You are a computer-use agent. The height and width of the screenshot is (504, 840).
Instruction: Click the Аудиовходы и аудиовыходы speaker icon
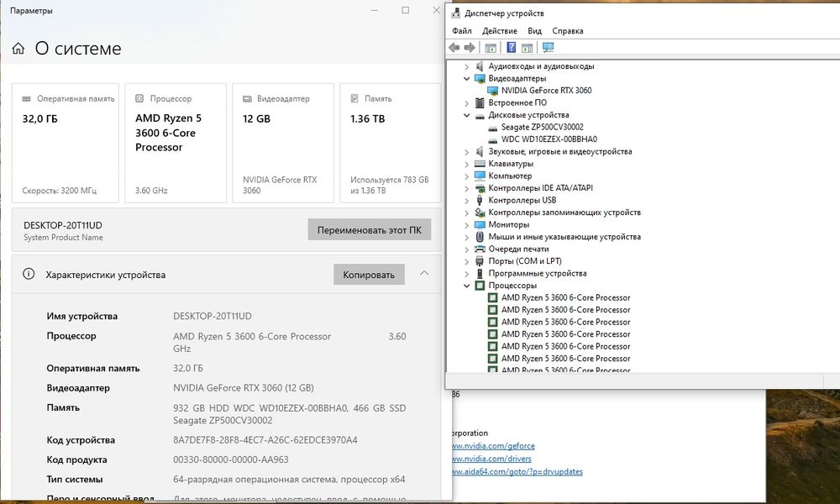coord(480,66)
